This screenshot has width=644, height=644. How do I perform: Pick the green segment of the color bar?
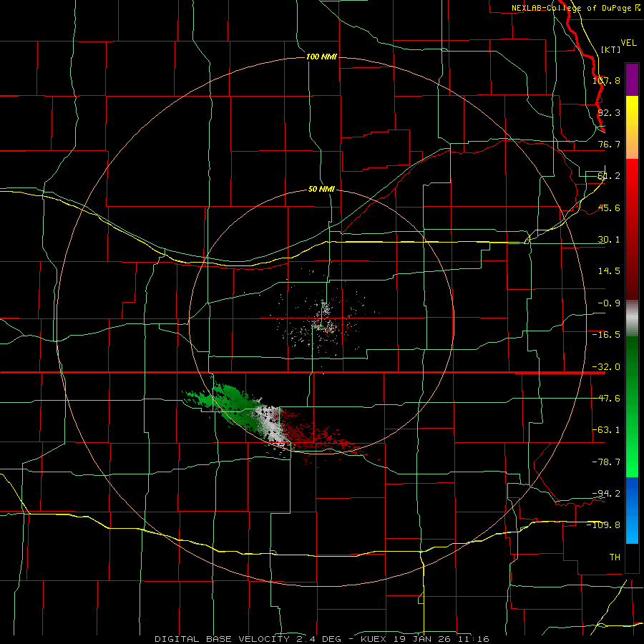pos(632,406)
